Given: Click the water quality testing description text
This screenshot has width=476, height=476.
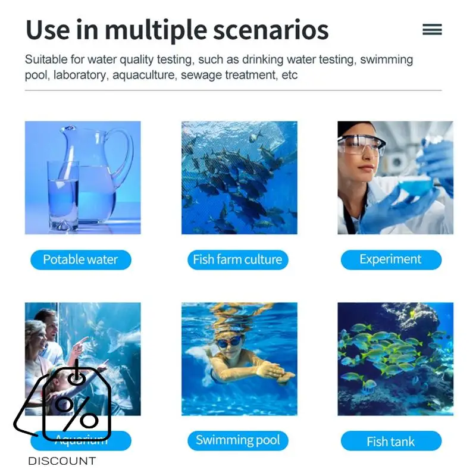Looking at the screenshot, I should click(x=219, y=67).
